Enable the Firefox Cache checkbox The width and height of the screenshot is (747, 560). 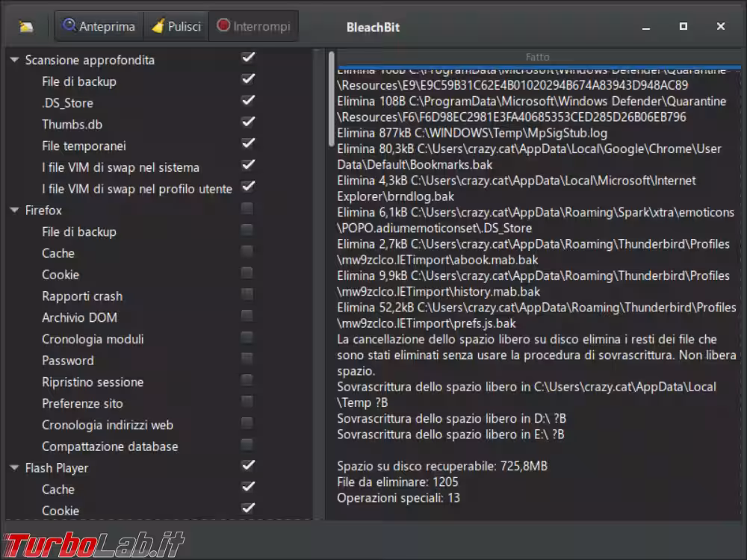247,252
